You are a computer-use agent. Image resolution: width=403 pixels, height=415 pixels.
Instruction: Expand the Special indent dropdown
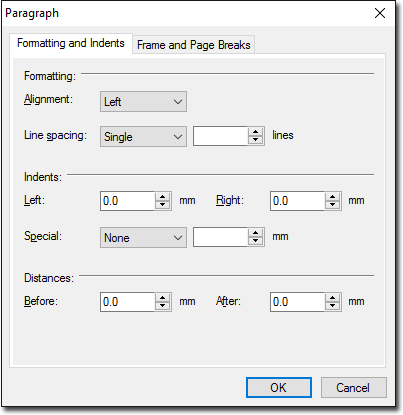(x=143, y=237)
